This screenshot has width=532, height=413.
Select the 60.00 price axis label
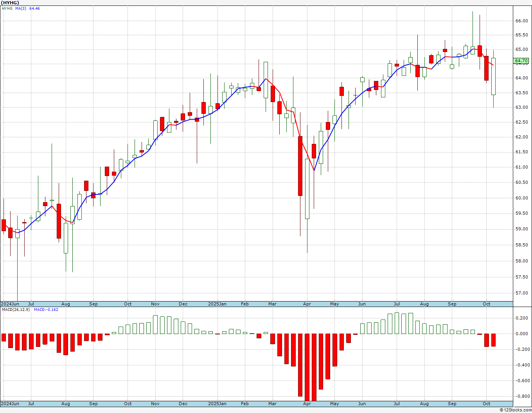[521, 198]
